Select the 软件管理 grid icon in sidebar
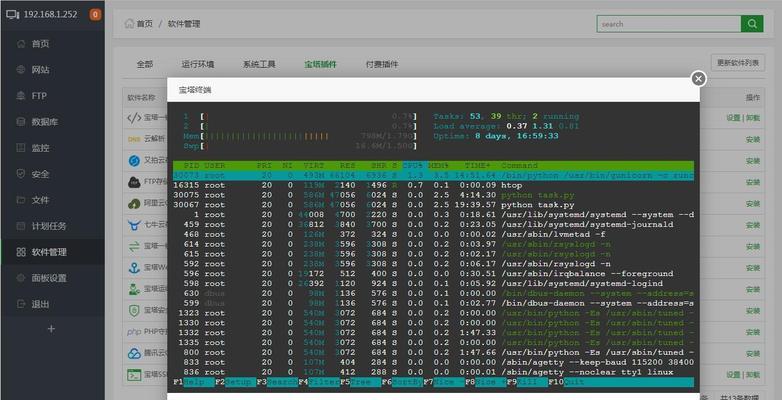This screenshot has height=400, width=782. tap(21, 252)
